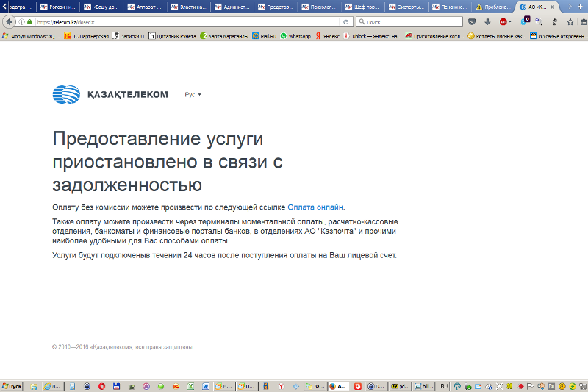The height and width of the screenshot is (392, 588).
Task: Follow the Оплата онлайн link
Action: tap(315, 207)
